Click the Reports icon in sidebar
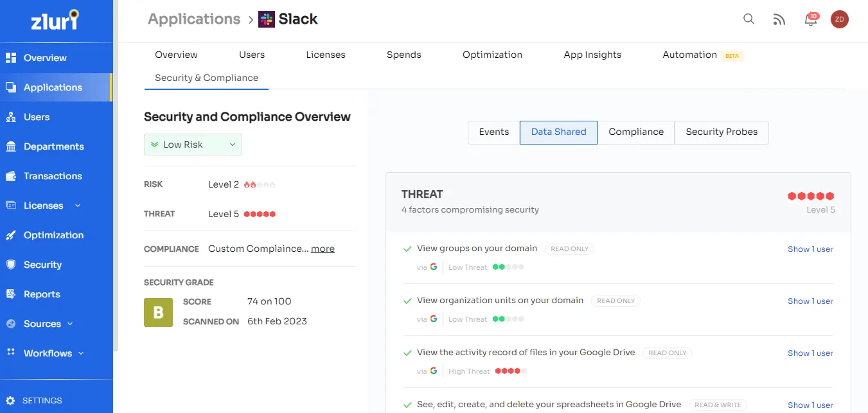This screenshot has width=868, height=413. 11,294
